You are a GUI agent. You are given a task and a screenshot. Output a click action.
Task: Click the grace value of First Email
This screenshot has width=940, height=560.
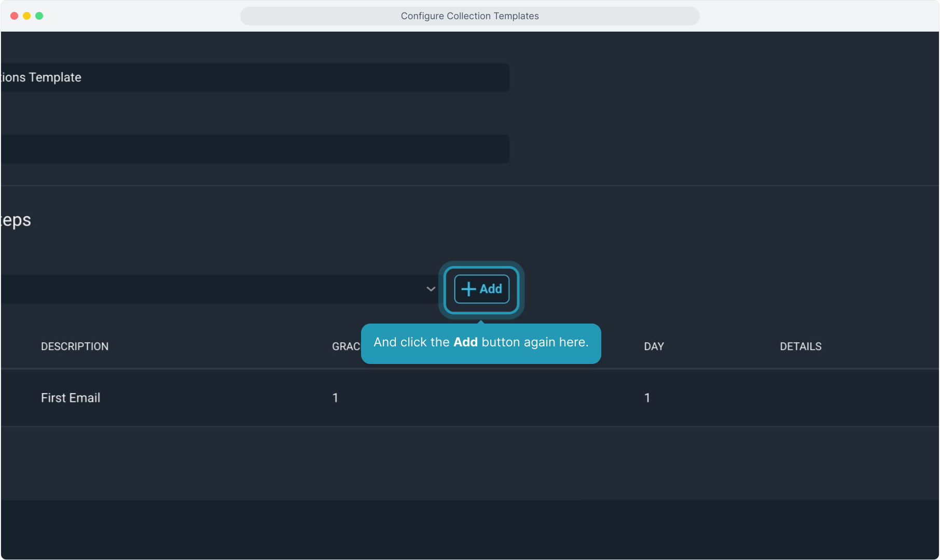point(335,398)
